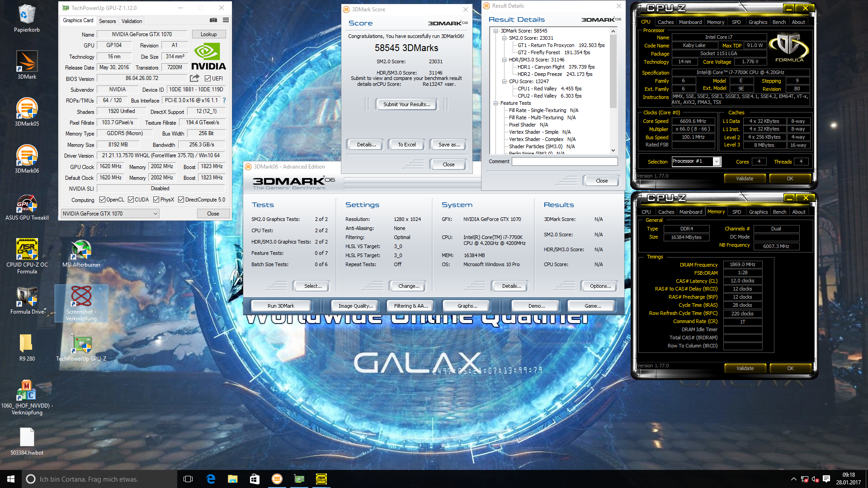Open TechPowerUp GPU-Z desktop shortcut
This screenshot has height=488, width=868.
pos(81,347)
